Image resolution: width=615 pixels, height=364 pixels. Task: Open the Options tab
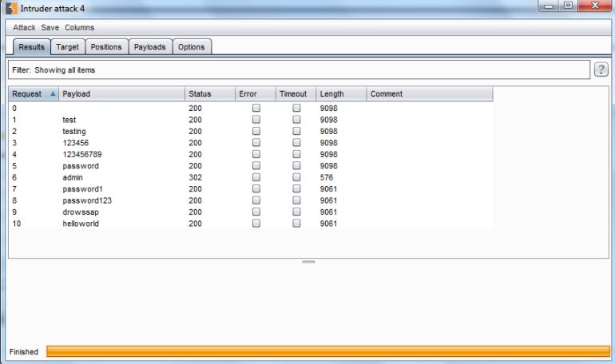tap(192, 47)
